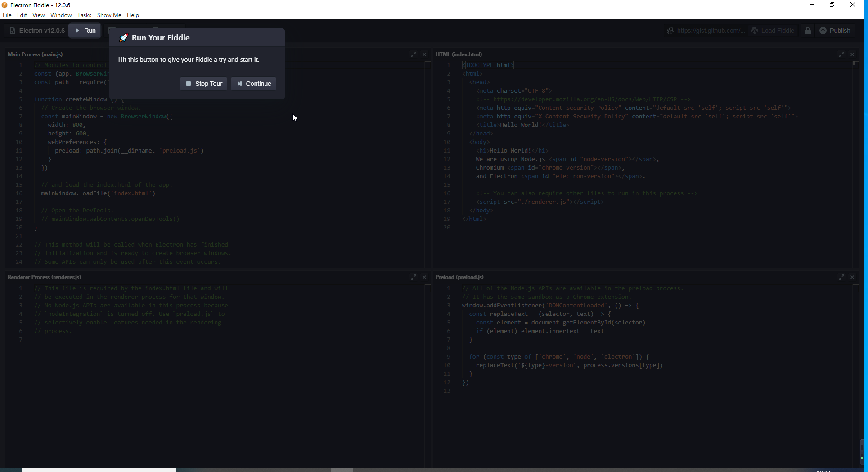Maximize the Preload (preload.js) editor

841,277
